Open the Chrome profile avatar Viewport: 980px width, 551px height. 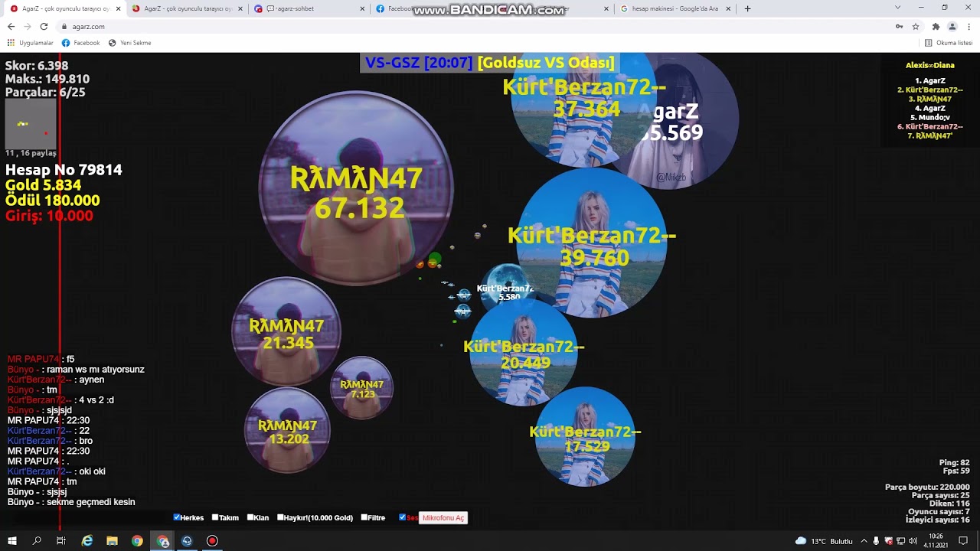[952, 26]
